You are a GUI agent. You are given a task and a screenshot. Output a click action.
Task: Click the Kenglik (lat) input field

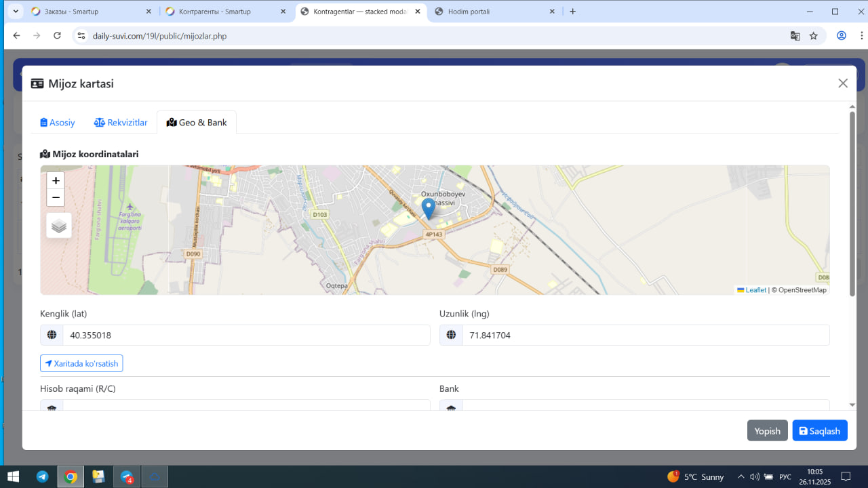pyautogui.click(x=246, y=335)
